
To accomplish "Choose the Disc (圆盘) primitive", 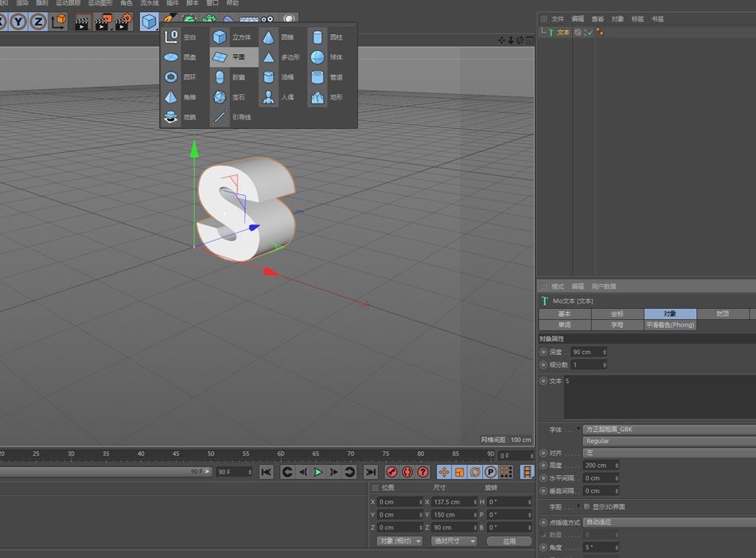I will (x=181, y=57).
